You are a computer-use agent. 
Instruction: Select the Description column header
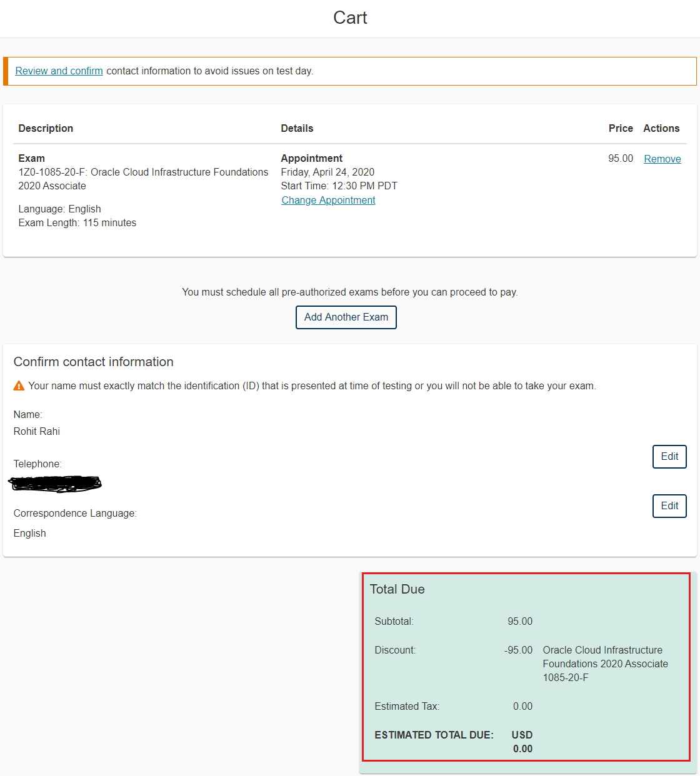(46, 128)
